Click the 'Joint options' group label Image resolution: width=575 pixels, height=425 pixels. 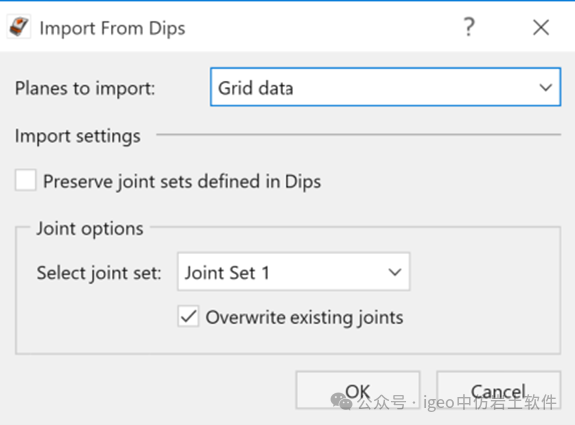click(x=90, y=229)
